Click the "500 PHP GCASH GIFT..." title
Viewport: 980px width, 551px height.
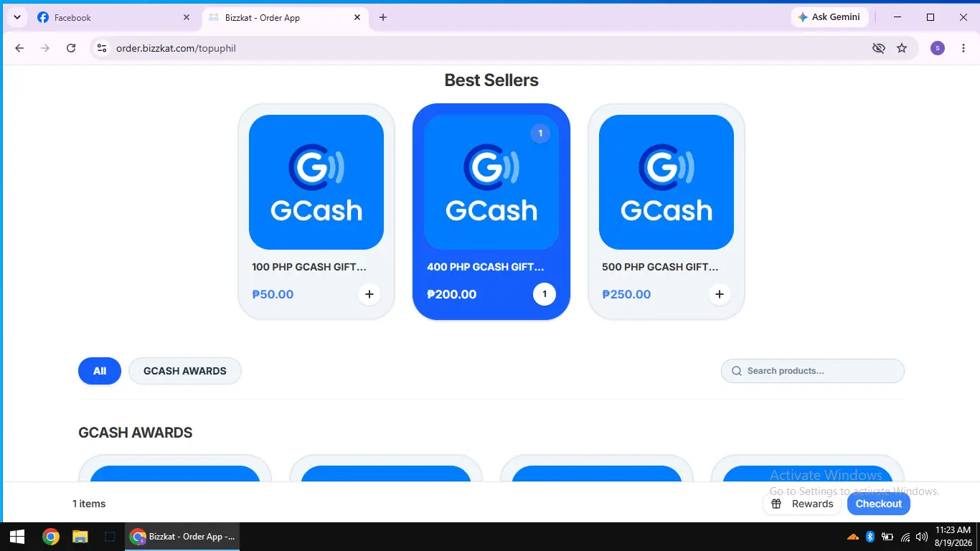[660, 267]
